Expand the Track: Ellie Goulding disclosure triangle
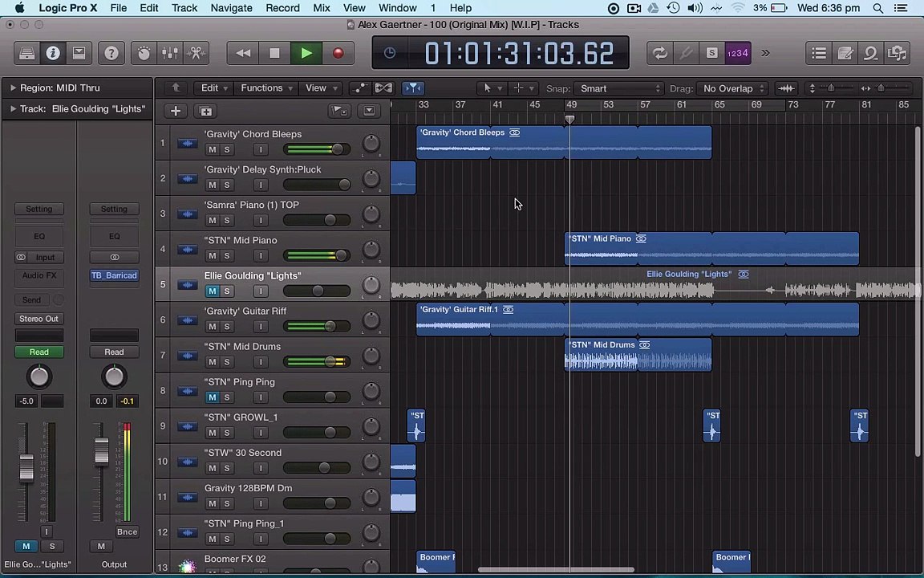This screenshot has width=924, height=578. 12,108
